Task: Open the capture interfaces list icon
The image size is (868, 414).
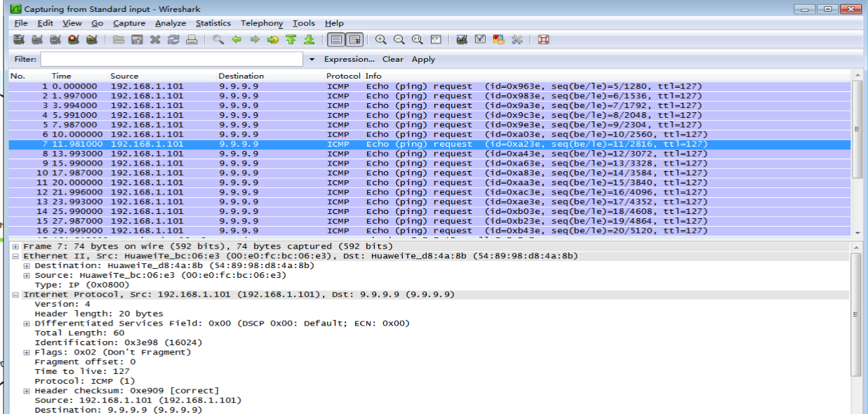Action: click(19, 40)
